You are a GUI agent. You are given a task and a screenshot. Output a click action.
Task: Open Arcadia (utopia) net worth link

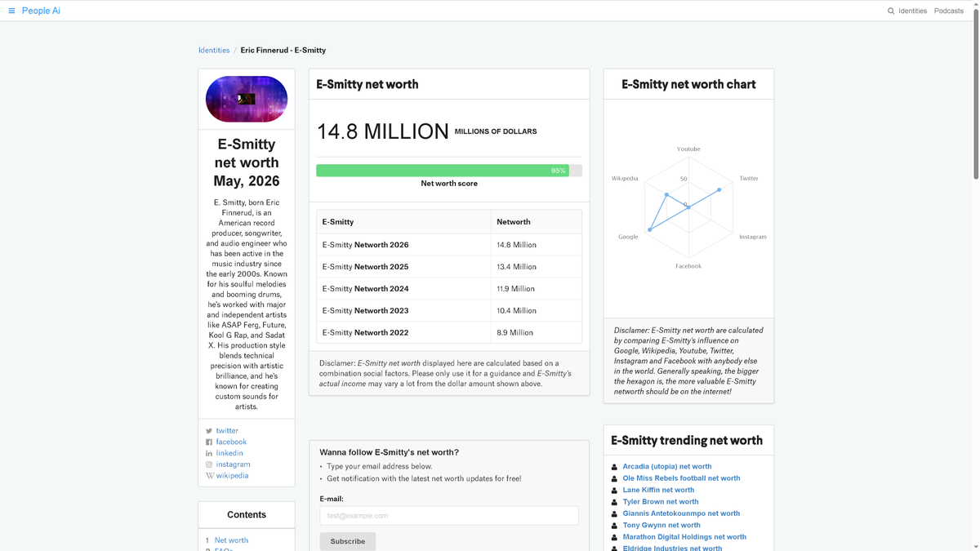pyautogui.click(x=667, y=467)
